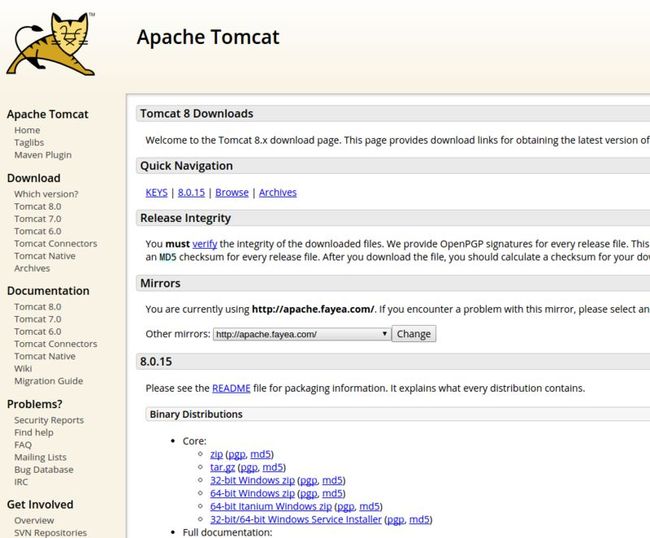The width and height of the screenshot is (650, 538).
Task: Open Find help under Problems
Action: point(34,433)
